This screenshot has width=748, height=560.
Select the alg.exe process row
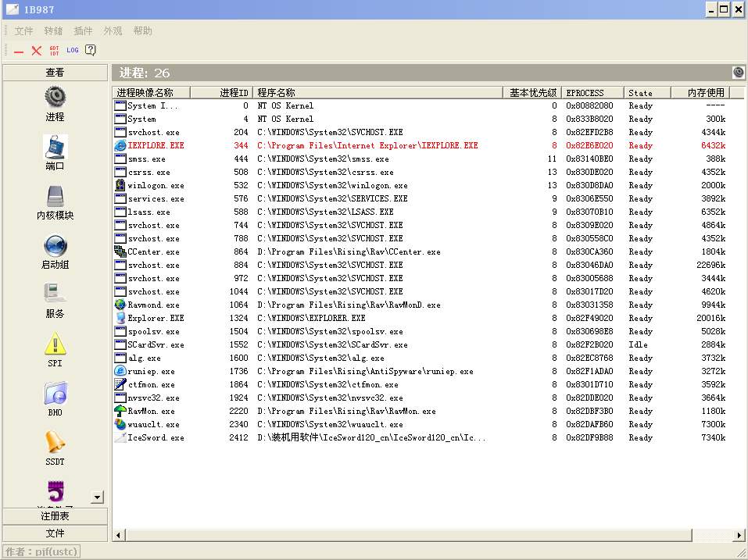pyautogui.click(x=420, y=358)
